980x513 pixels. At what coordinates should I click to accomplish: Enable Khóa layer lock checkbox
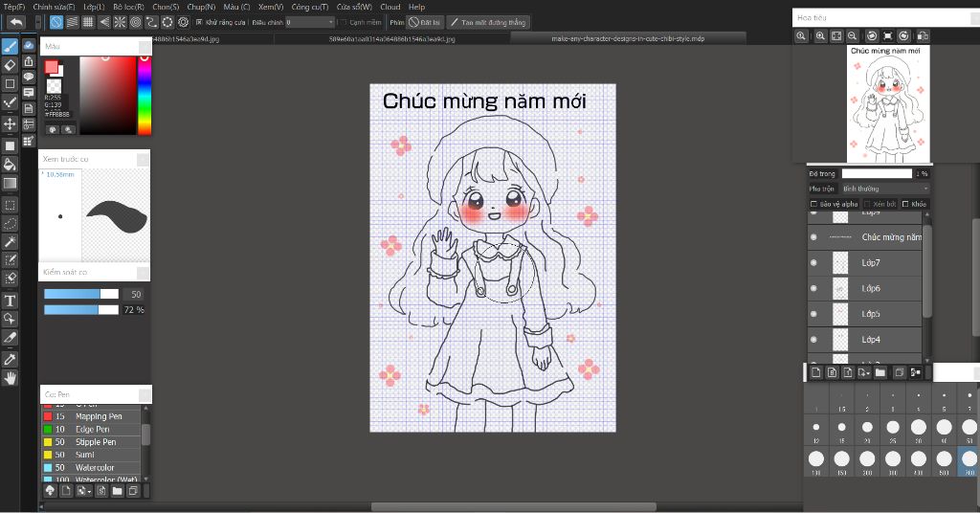[905, 204]
